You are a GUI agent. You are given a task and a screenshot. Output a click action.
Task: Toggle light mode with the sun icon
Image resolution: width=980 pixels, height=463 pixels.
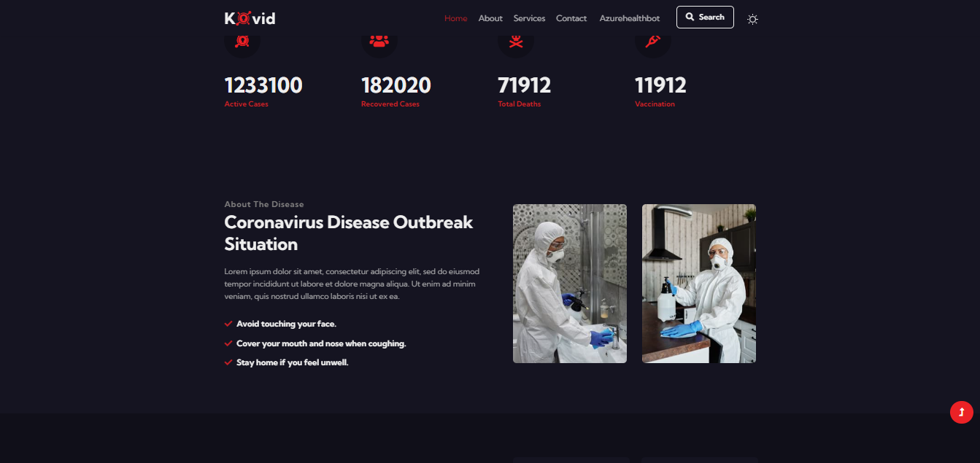pyautogui.click(x=752, y=19)
